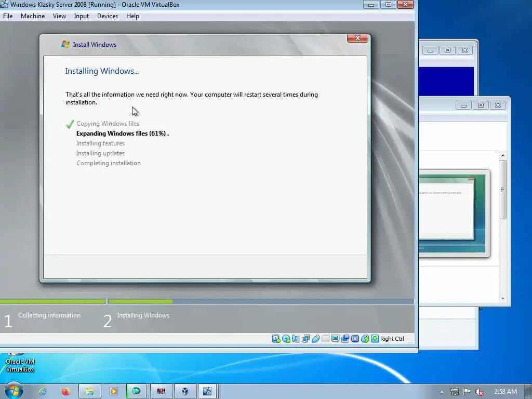532x399 pixels.
Task: Click the VM preview thumbnail in background window
Action: click(454, 212)
